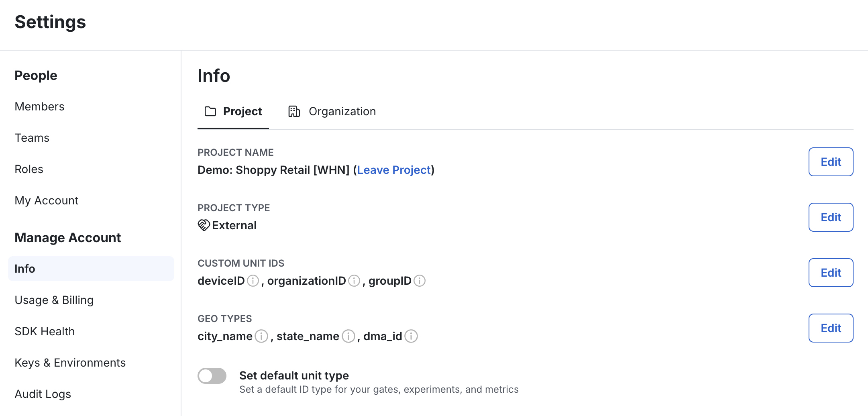
Task: Click the info icon next to dma_id
Action: 412,336
